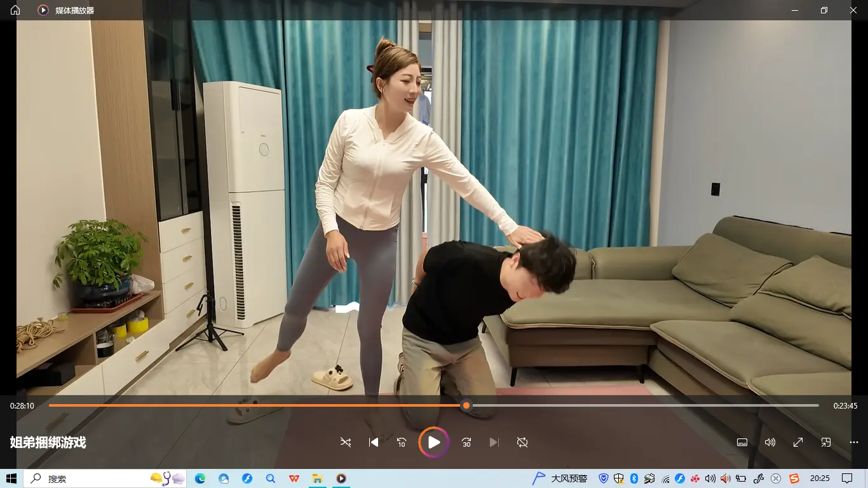The image size is (868, 488).
Task: Go to the previous track
Action: (x=374, y=442)
